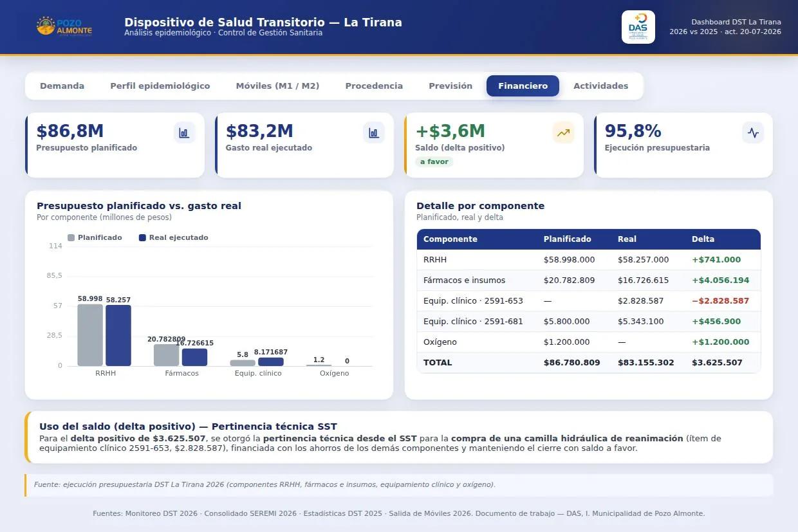Click the delta value +$741.000

coord(716,260)
